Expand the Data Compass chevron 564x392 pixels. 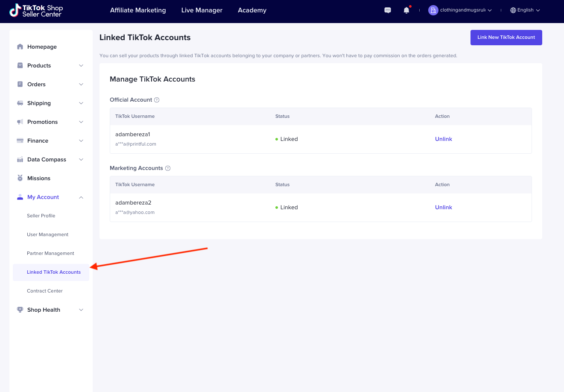pos(81,159)
